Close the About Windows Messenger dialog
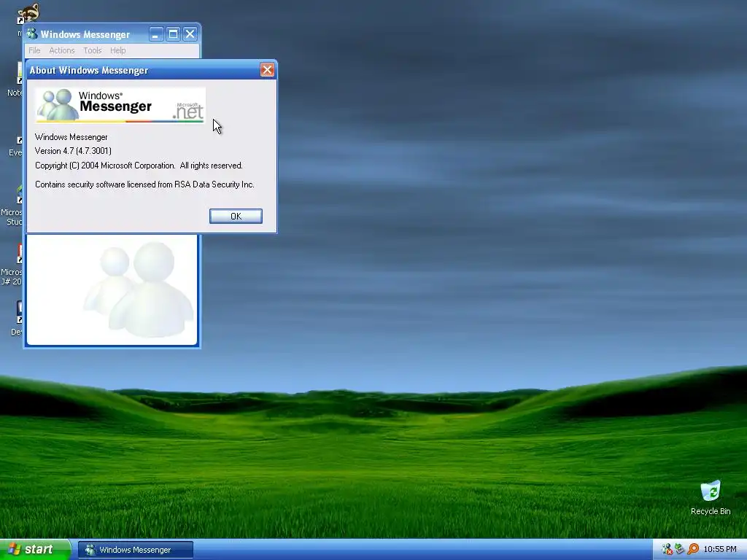Screen dimensions: 747x560 coord(267,70)
